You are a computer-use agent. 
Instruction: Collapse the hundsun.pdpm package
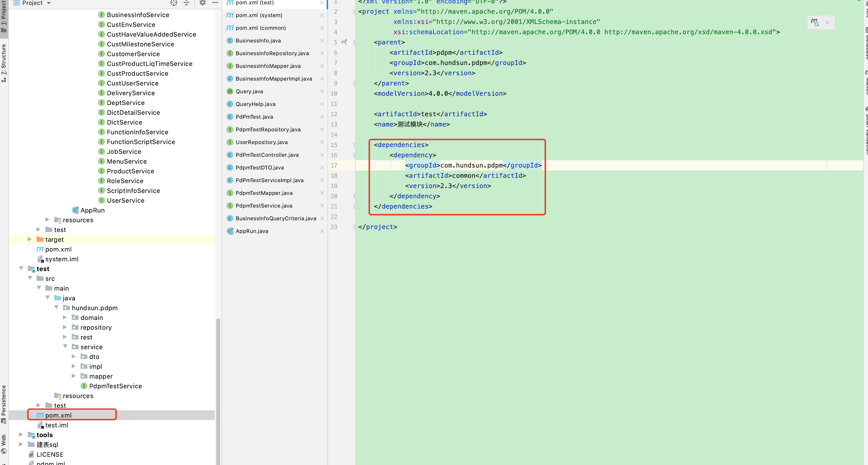(x=56, y=307)
